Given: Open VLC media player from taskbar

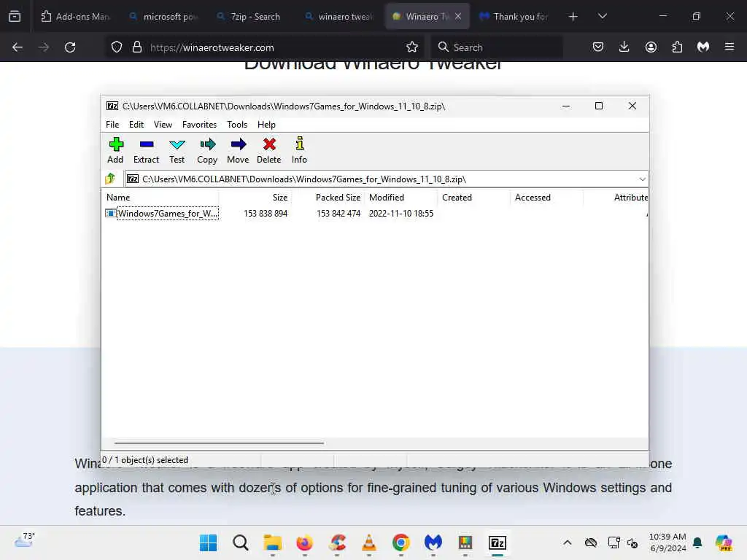Looking at the screenshot, I should tap(368, 542).
